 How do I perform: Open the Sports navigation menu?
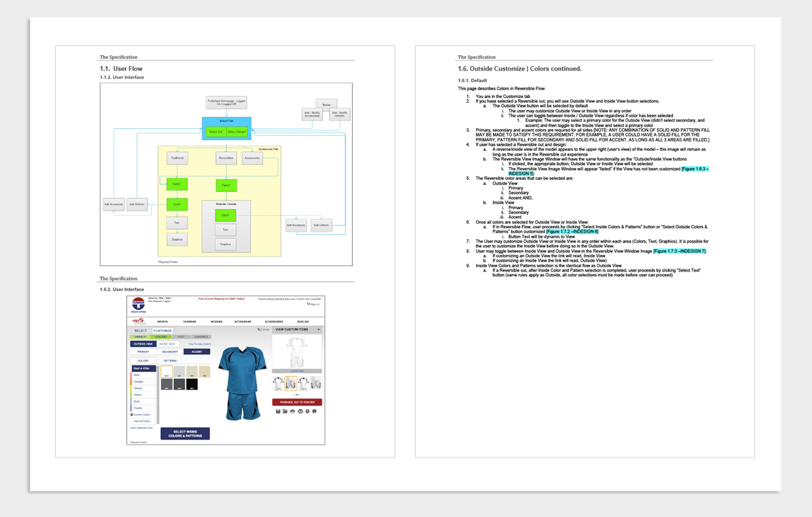click(x=162, y=321)
